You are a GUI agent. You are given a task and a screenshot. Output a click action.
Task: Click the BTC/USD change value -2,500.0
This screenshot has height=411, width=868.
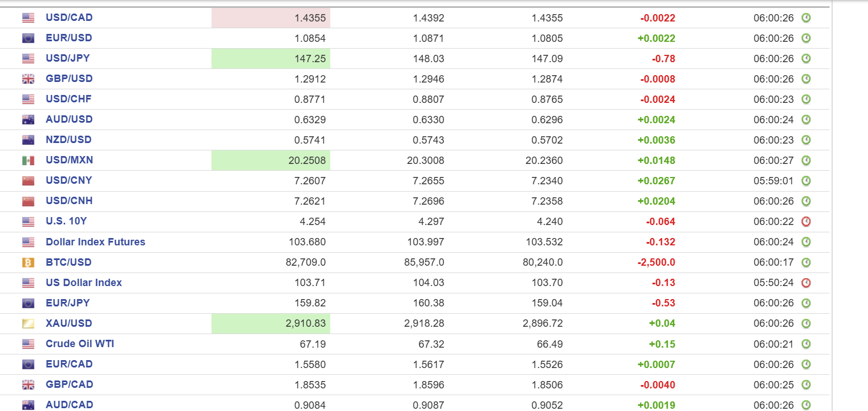[x=656, y=262]
